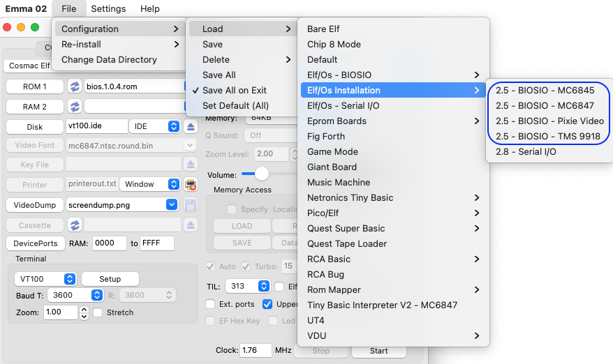Screen dimensions: 613x364
Task: Open the Delete submenu
Action: point(242,59)
